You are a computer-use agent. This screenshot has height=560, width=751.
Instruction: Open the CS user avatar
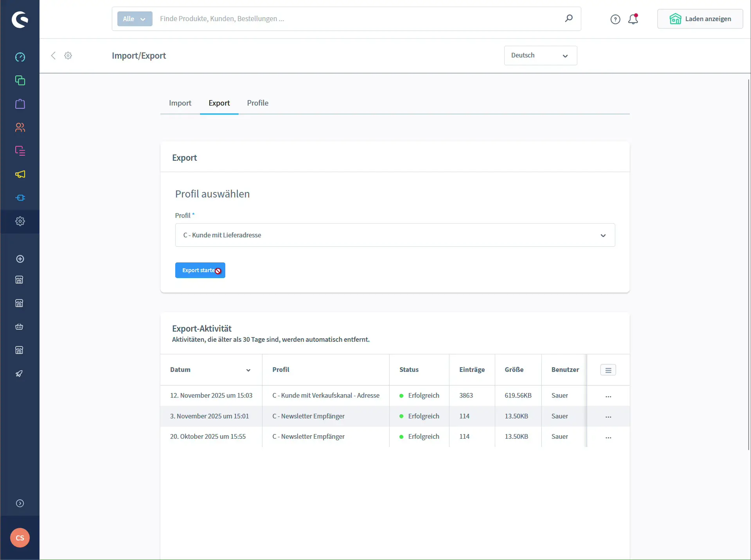click(x=20, y=538)
